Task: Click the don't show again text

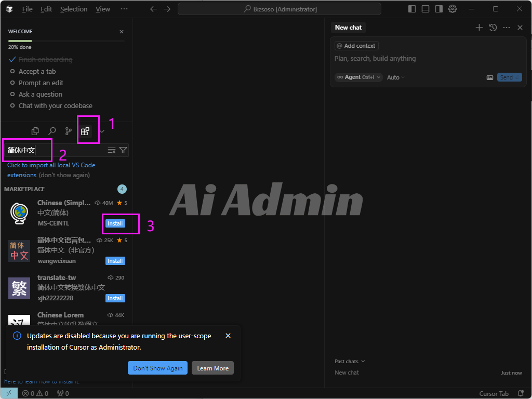Action: [64, 175]
